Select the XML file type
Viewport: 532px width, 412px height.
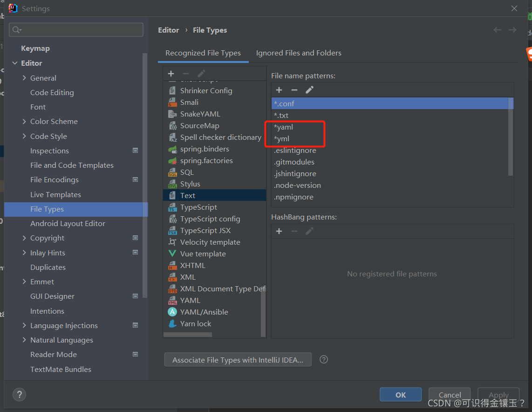[214, 277]
